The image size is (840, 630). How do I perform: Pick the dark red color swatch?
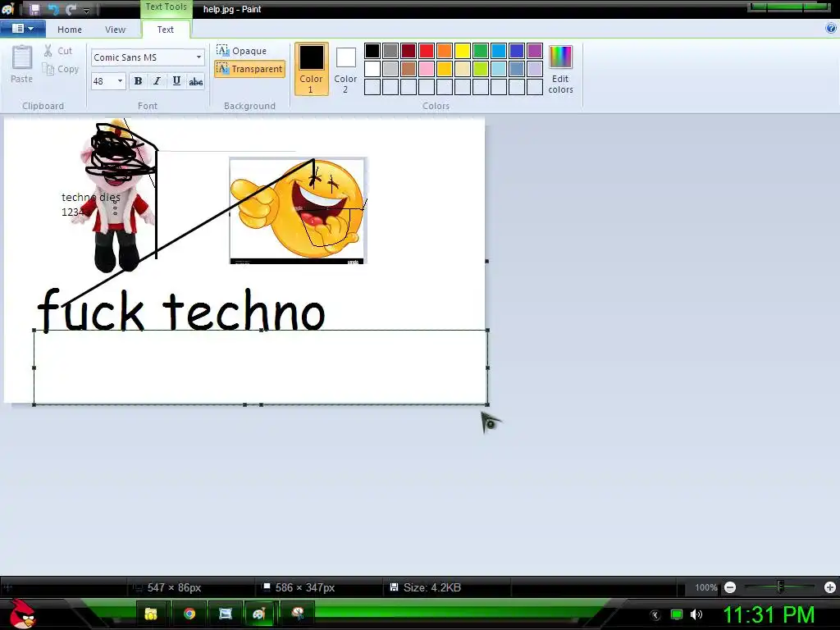(x=409, y=51)
